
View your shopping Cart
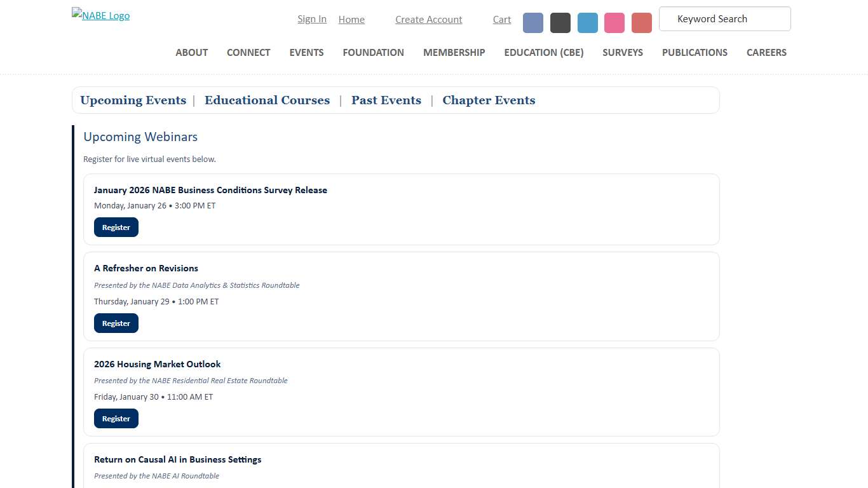[x=501, y=20]
